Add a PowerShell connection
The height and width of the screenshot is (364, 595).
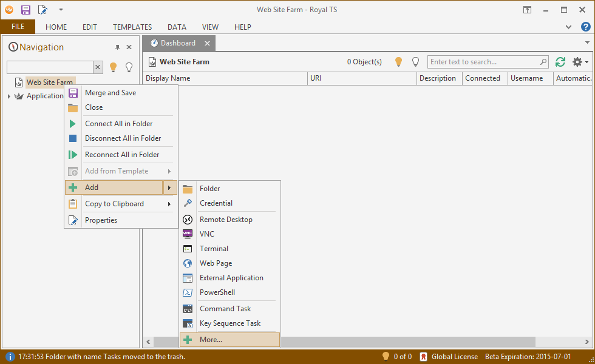(x=217, y=292)
